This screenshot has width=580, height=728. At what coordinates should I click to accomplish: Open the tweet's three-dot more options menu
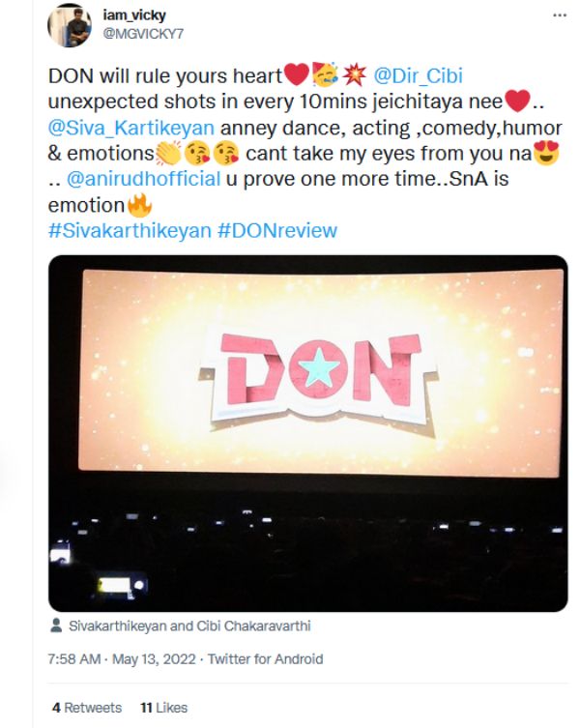[560, 16]
